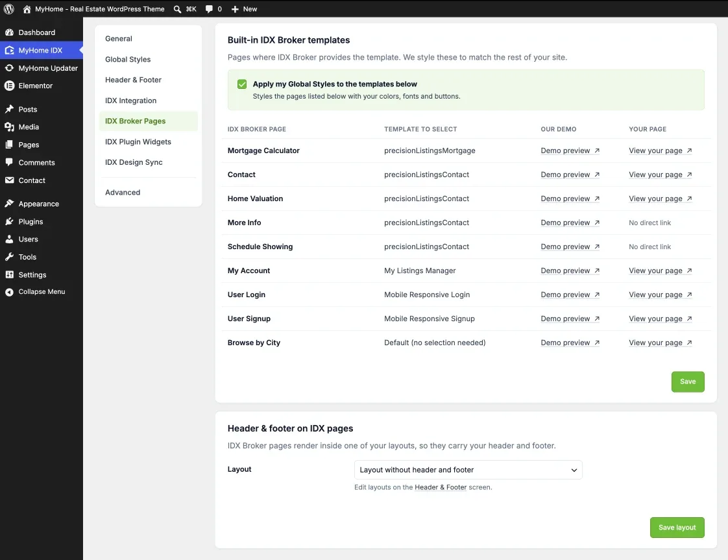Screen dimensions: 728x560
Task: Open Schedule Showing Demo preview link
Action: [570, 247]
